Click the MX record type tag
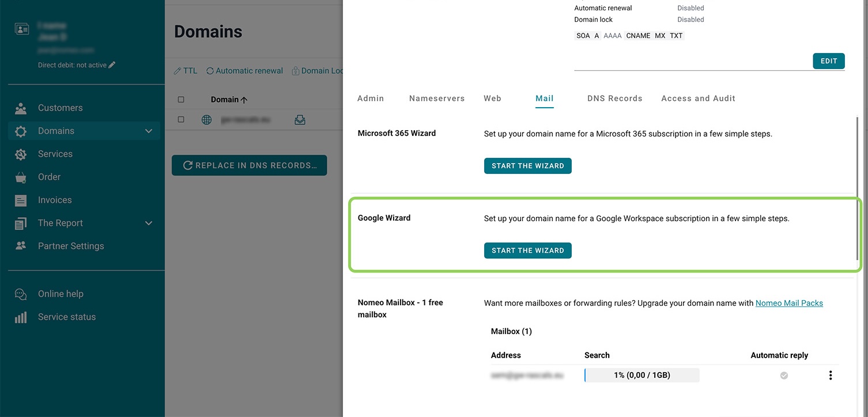 click(660, 36)
